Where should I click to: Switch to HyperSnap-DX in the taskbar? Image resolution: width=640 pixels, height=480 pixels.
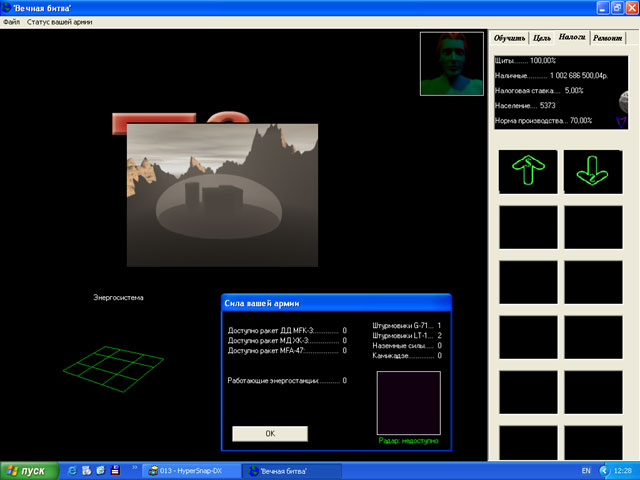point(192,470)
